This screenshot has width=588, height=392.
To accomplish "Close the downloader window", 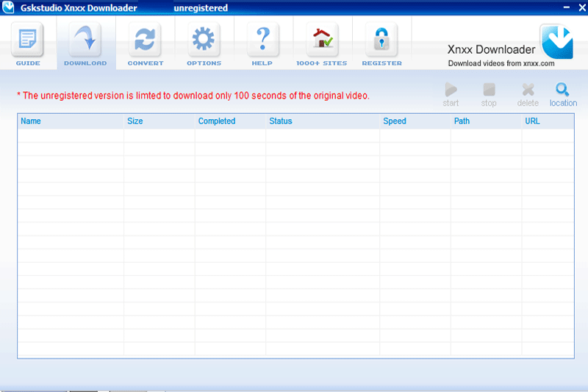I will point(581,7).
